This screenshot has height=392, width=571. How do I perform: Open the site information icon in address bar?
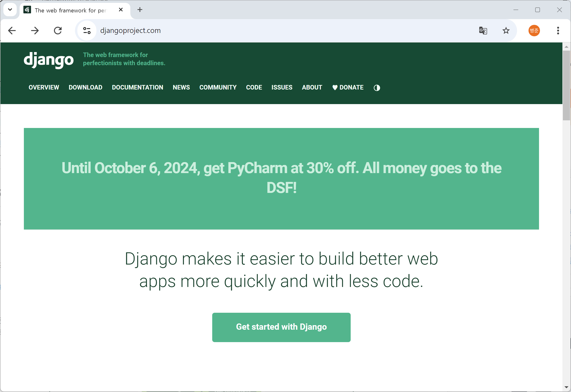pos(87,31)
